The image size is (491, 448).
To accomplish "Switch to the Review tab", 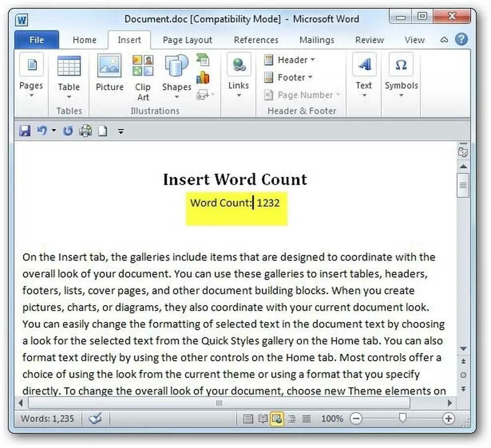I will [370, 40].
